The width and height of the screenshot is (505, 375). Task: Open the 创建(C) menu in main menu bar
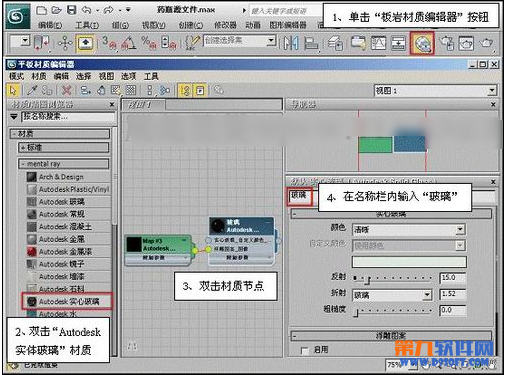tap(190, 25)
